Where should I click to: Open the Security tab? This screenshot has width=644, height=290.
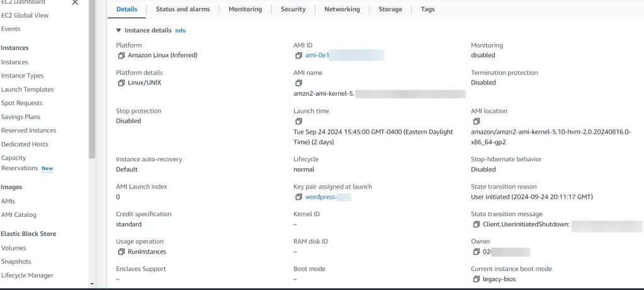click(x=293, y=9)
